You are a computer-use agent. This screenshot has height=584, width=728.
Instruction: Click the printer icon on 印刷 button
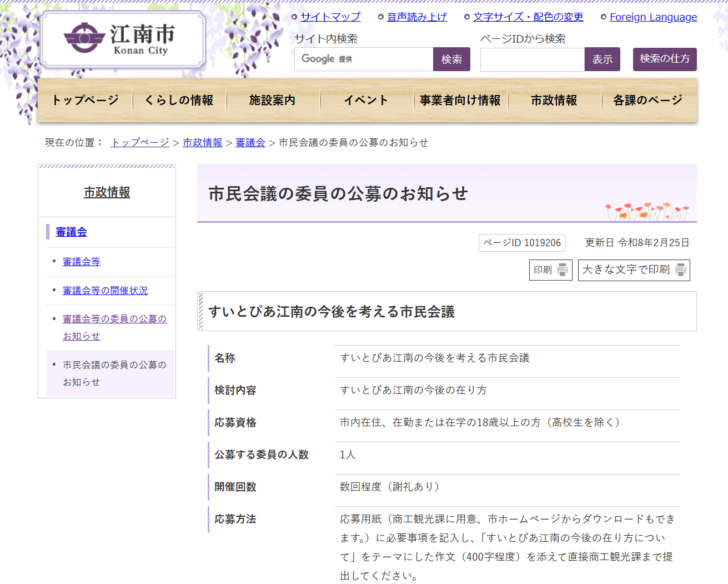click(x=563, y=270)
